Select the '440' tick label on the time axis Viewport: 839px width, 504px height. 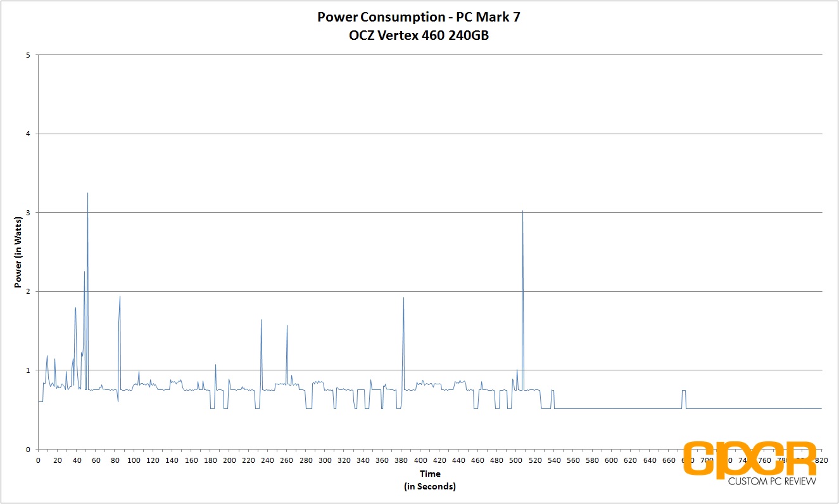(x=458, y=460)
